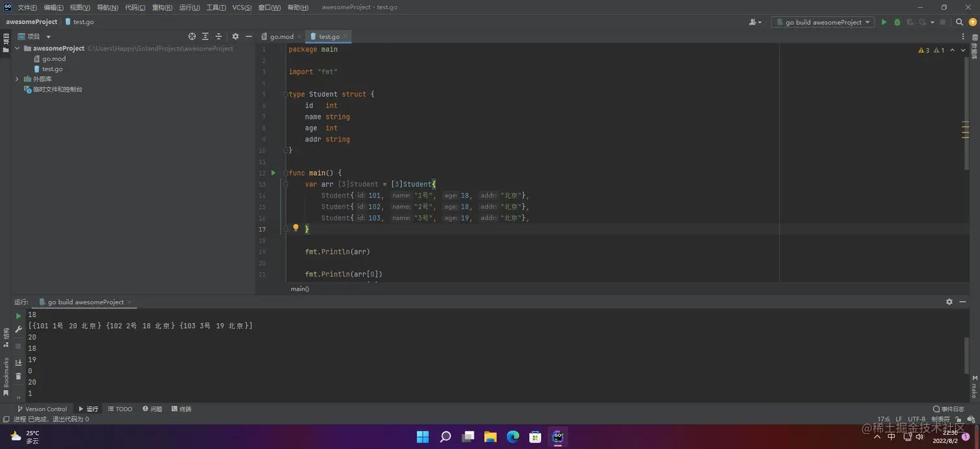Expand the 外部库 node
This screenshot has height=449, width=980.
pyautogui.click(x=17, y=79)
